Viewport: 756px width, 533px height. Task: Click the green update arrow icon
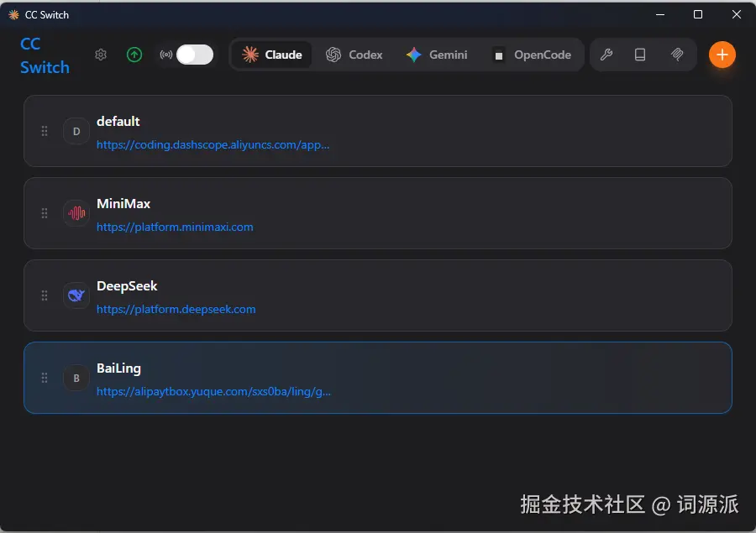(134, 55)
